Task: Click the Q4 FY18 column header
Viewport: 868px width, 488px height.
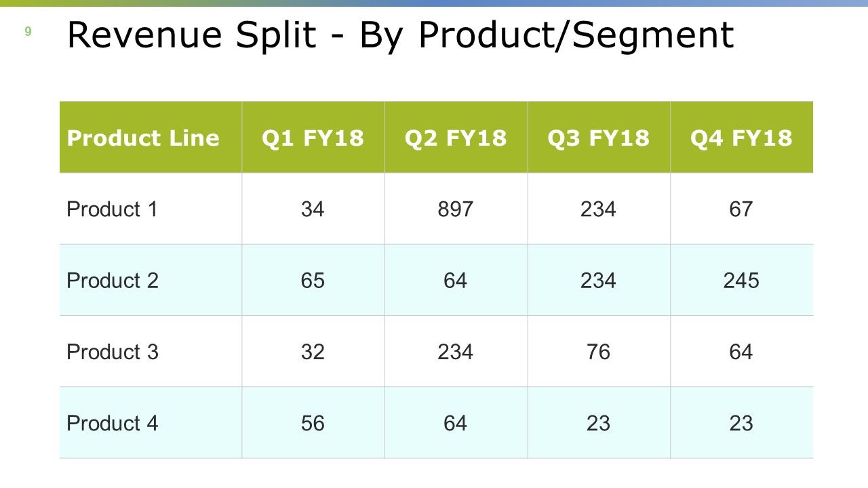Action: pyautogui.click(x=742, y=138)
